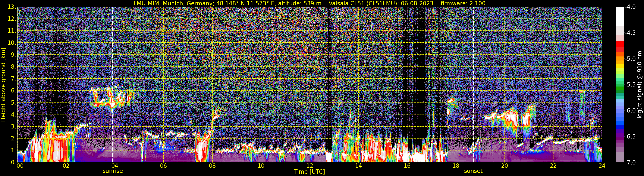Click the '16' time tick label
The height and width of the screenshot is (176, 644).
click(x=407, y=166)
